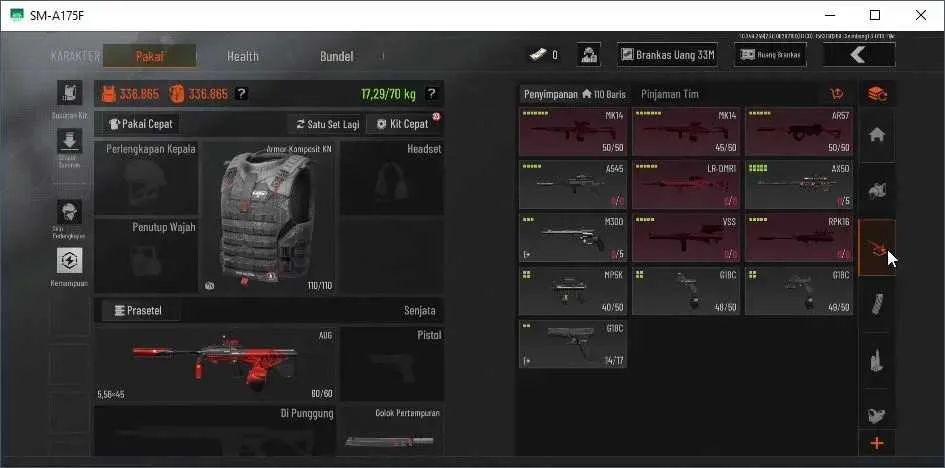Screen dimensions: 945x468
Task: Click the Kit Cepat button
Action: tap(403, 124)
